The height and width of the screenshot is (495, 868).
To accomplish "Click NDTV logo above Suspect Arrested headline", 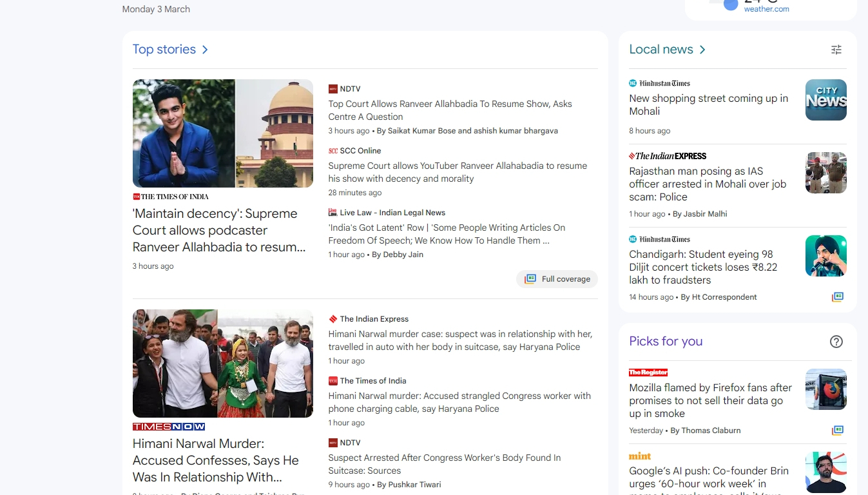I will coord(333,443).
